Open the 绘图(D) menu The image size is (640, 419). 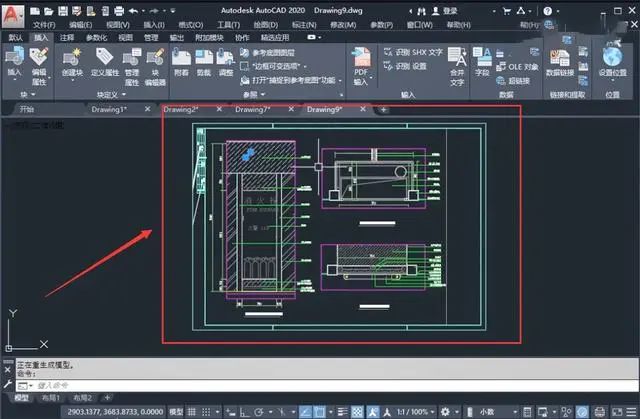click(x=266, y=25)
